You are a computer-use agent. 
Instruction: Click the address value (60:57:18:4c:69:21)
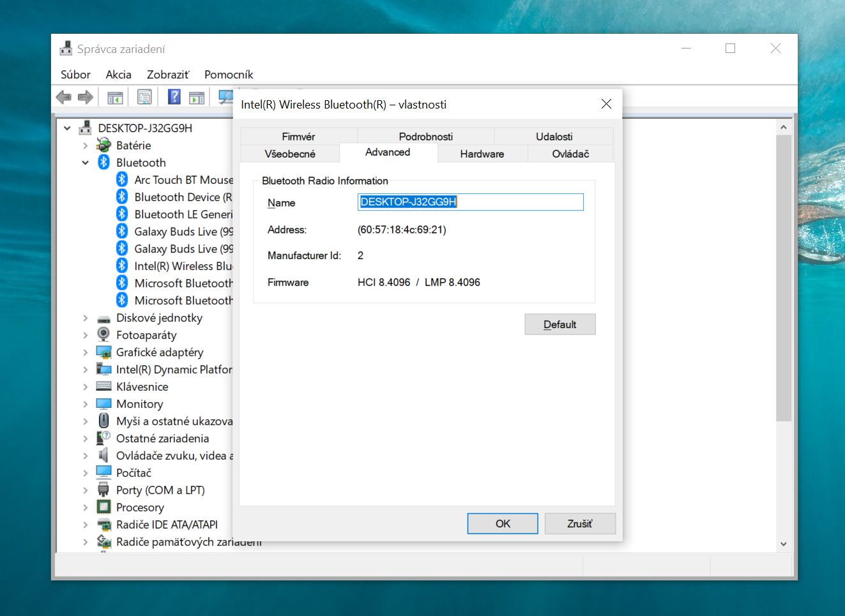click(402, 230)
